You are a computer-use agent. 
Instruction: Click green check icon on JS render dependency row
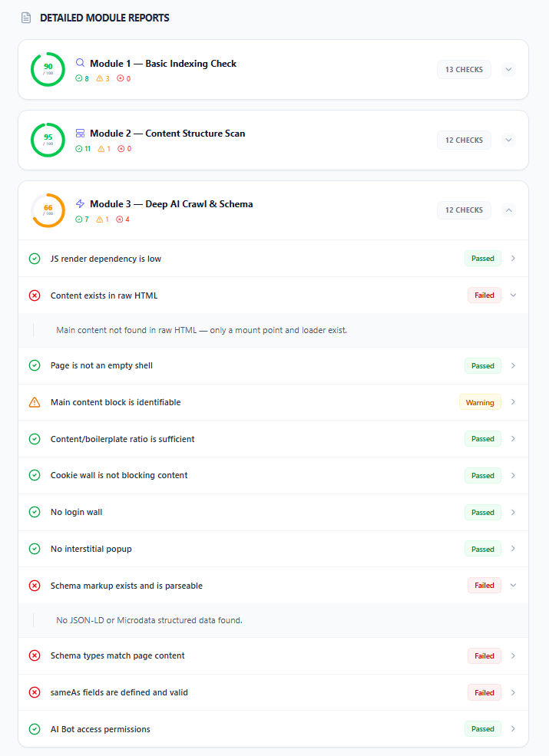pos(34,259)
